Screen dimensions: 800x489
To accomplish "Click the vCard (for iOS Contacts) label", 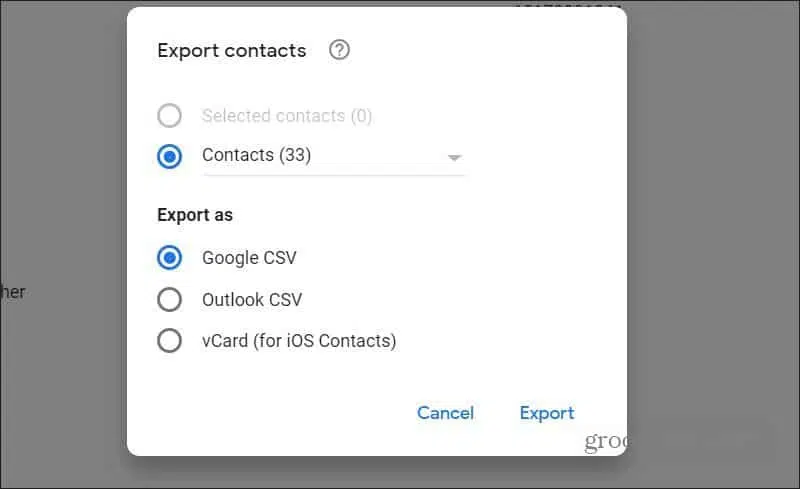I will 299,340.
